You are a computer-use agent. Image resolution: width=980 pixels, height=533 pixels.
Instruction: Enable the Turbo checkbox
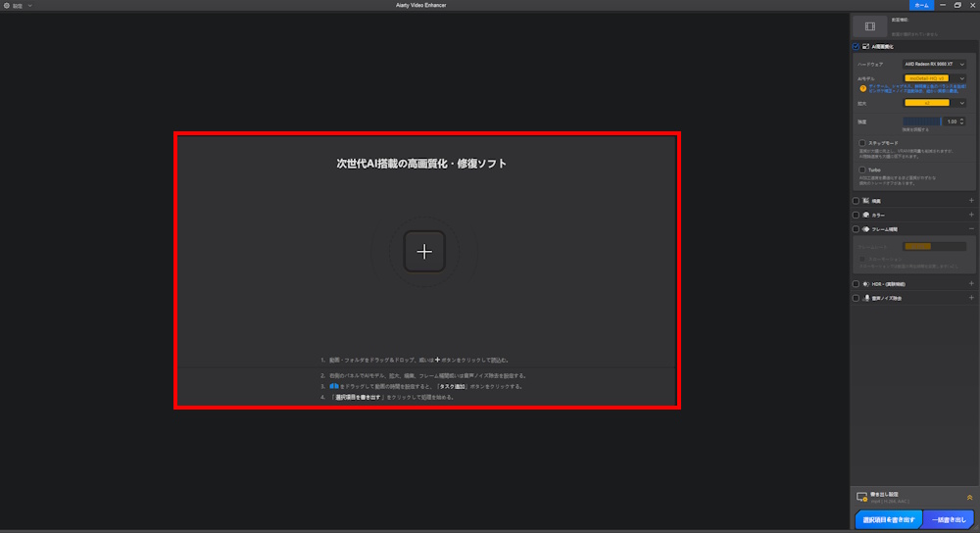861,170
